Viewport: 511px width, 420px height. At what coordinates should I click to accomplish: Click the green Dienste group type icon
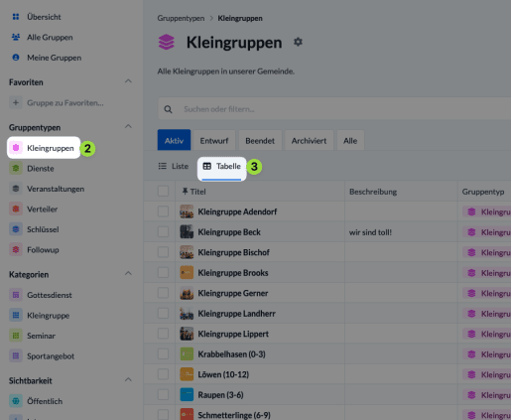pos(16,168)
